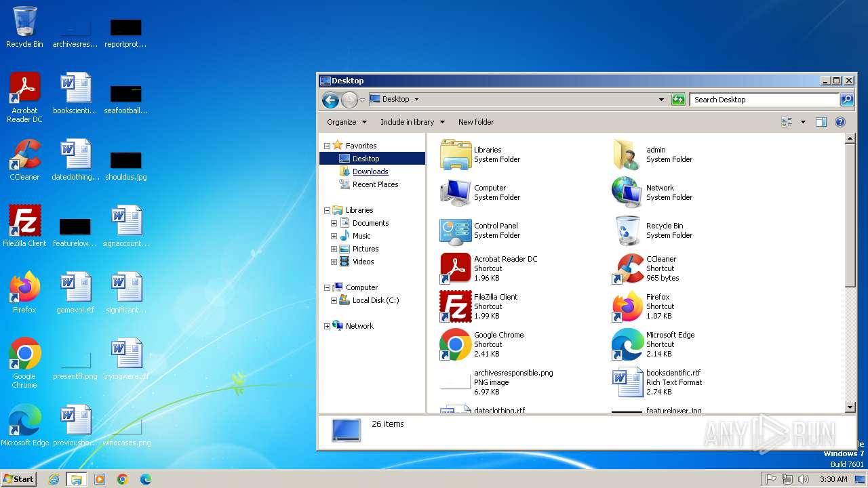This screenshot has height=488, width=868.
Task: Open the Downloads favorite link
Action: click(370, 171)
